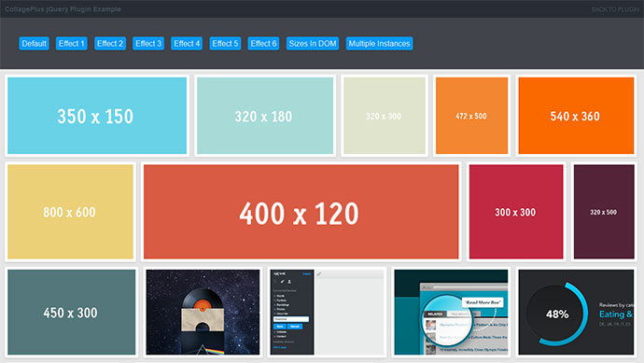The image size is (644, 363).
Task: Open the Multiple Instances example
Action: [x=379, y=44]
